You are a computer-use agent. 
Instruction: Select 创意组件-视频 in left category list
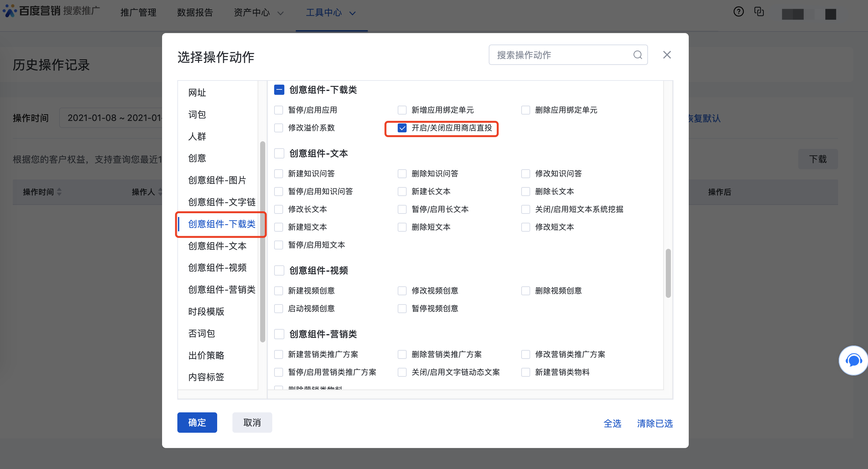point(217,268)
